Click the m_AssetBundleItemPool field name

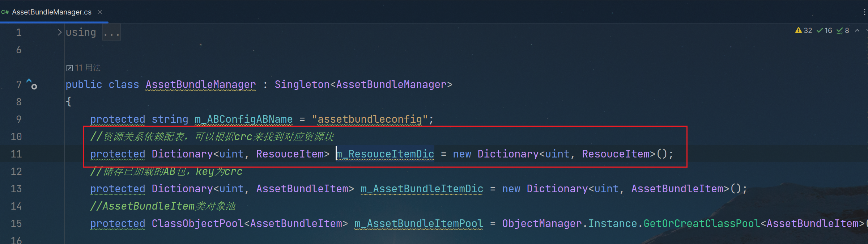(419, 223)
